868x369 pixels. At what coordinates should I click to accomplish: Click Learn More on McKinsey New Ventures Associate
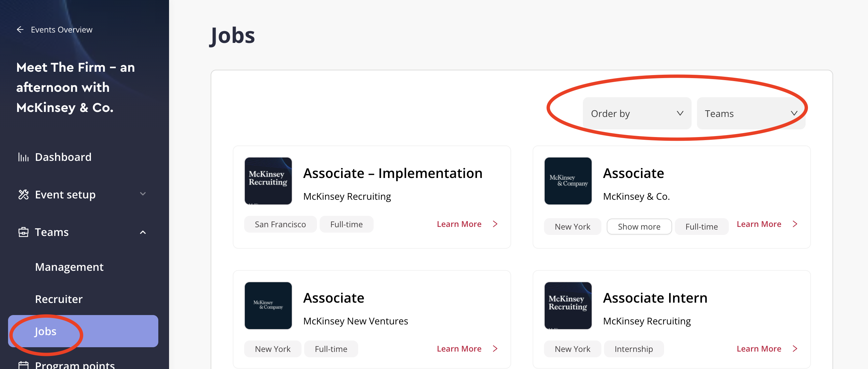(459, 349)
